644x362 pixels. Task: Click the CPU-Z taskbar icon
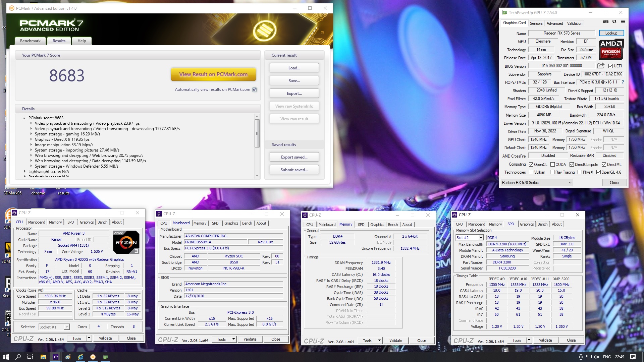click(56, 357)
